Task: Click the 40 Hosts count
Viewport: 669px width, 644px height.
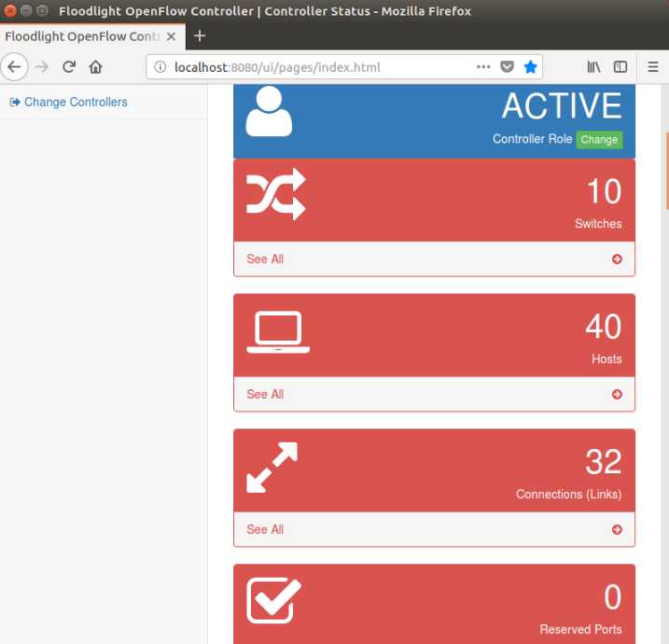Action: click(x=604, y=327)
